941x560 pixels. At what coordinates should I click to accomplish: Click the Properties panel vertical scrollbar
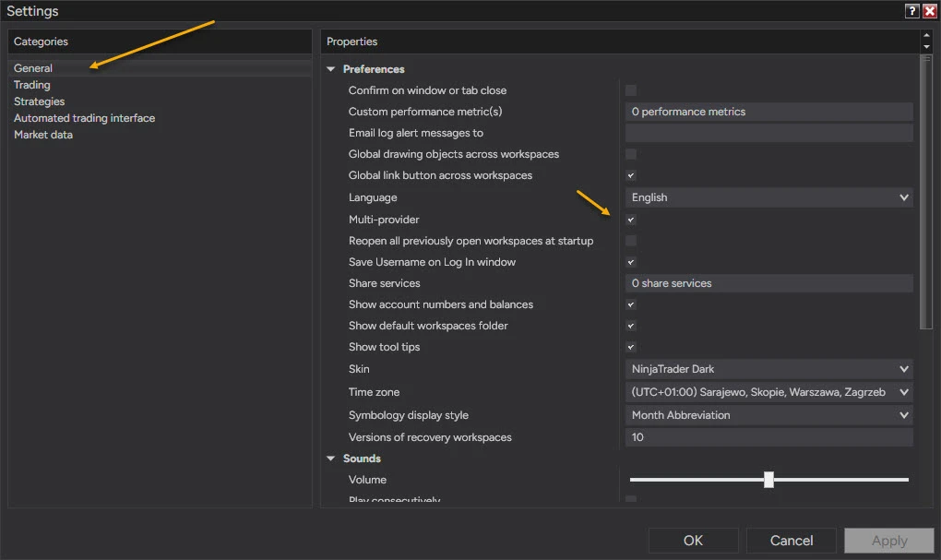point(926,192)
